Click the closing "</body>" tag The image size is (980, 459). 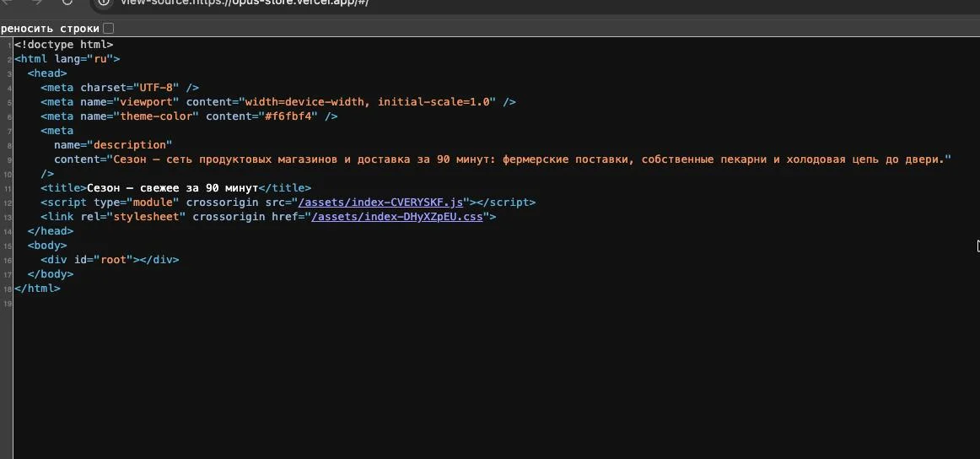tap(51, 274)
